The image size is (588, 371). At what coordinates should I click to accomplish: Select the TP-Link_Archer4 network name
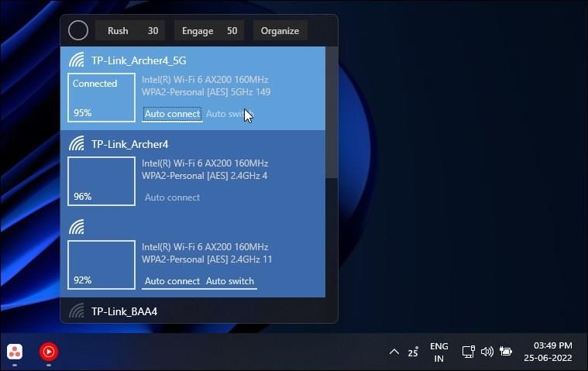(x=129, y=144)
